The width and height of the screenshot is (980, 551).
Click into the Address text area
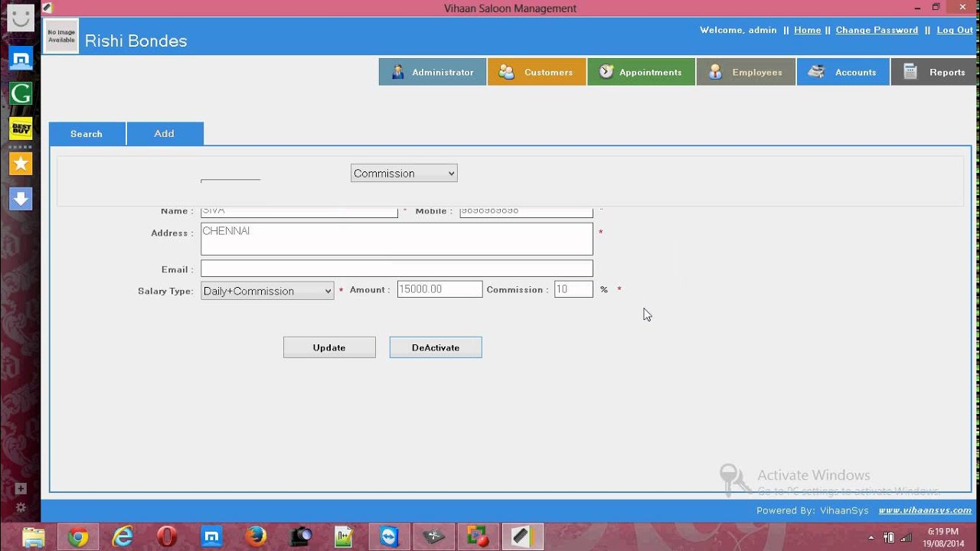pos(397,239)
